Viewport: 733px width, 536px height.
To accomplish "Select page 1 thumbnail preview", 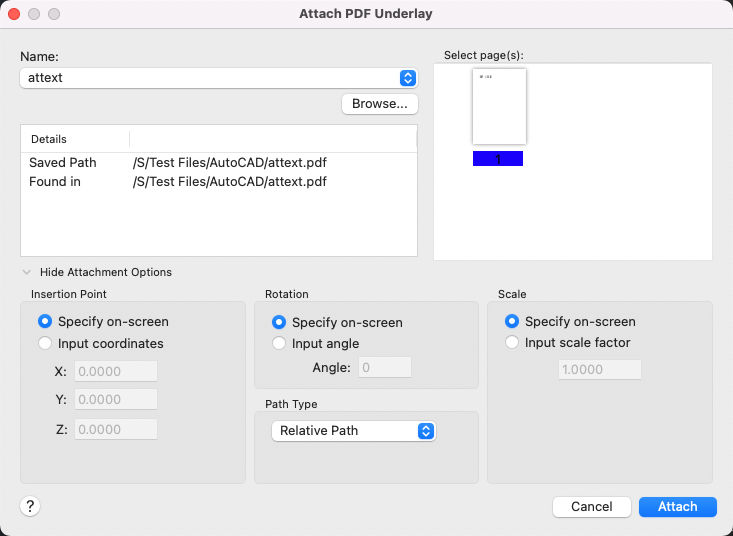I will tap(499, 107).
